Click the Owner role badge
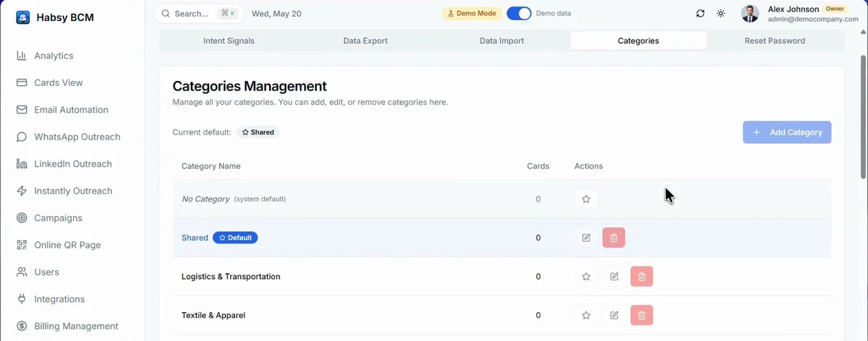Image resolution: width=868 pixels, height=341 pixels. [x=835, y=9]
